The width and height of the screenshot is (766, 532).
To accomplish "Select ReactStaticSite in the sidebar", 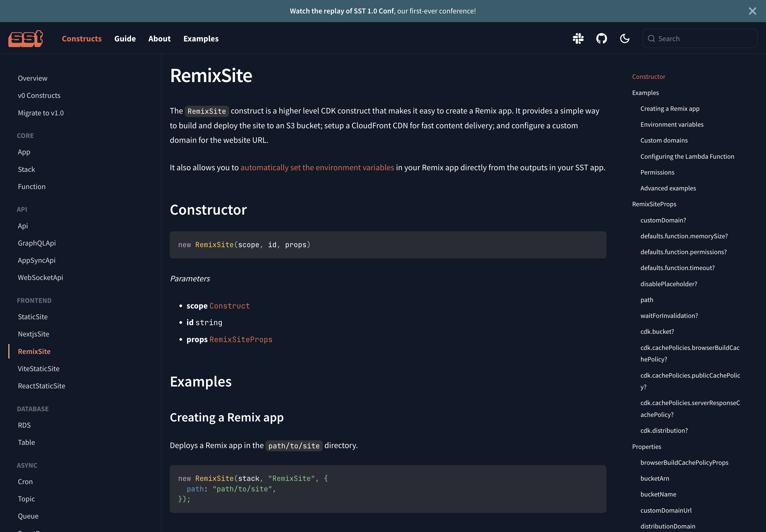I will (42, 386).
